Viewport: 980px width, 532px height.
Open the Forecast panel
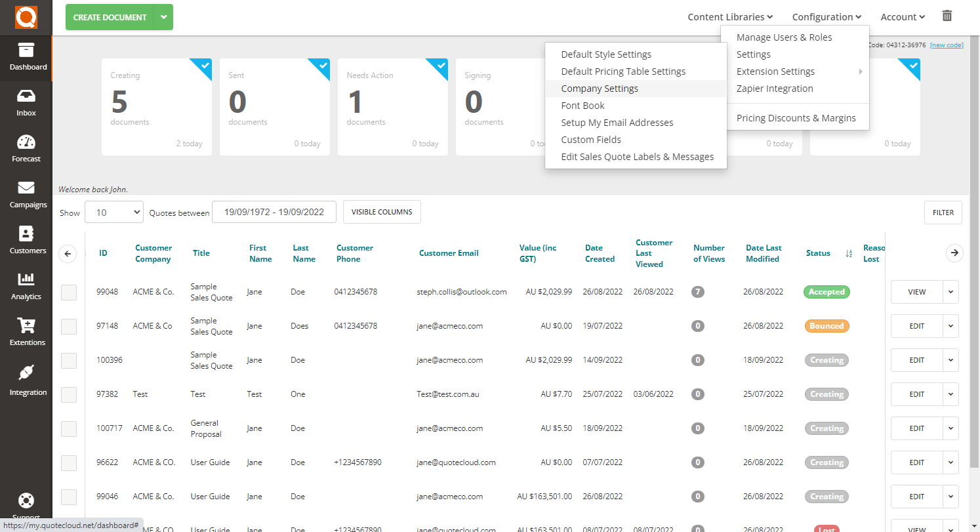coord(26,147)
